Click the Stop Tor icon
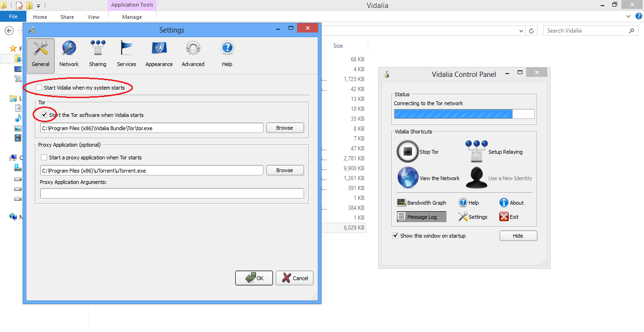This screenshot has width=644, height=332. pos(407,152)
